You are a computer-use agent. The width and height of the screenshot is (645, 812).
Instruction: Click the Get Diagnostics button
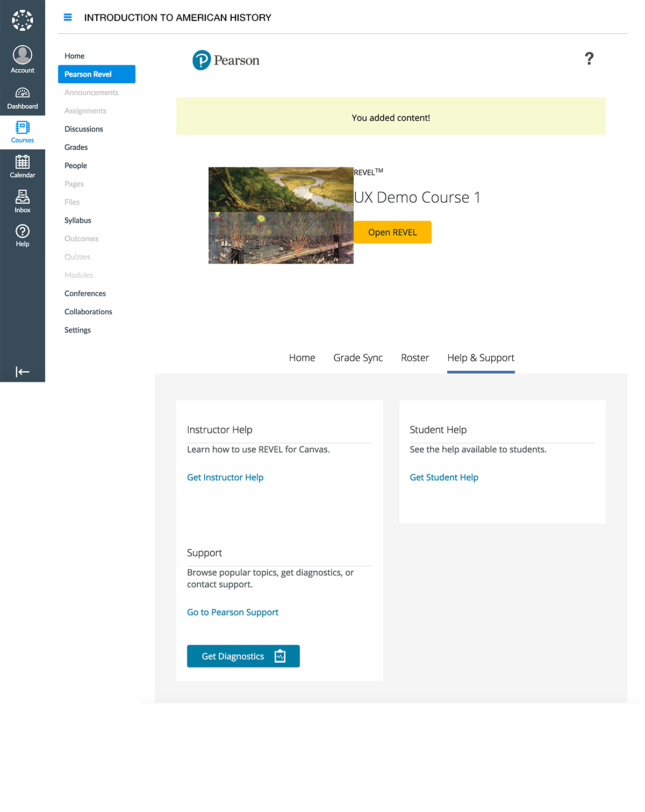[x=243, y=656]
